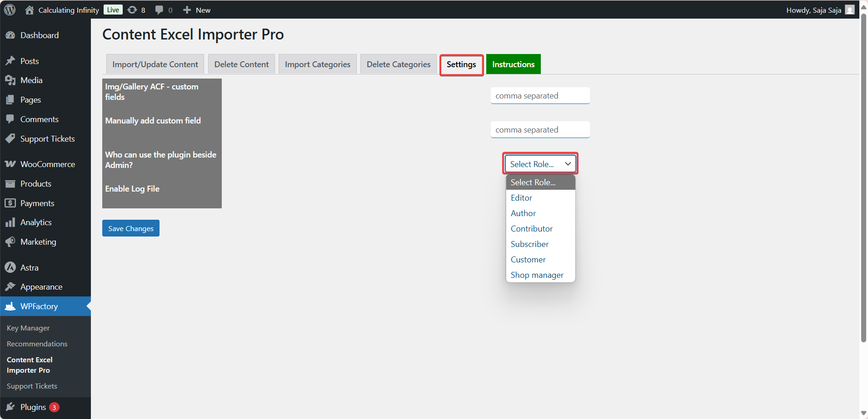The image size is (868, 419).
Task: Open the Select Role dropdown
Action: pyautogui.click(x=540, y=163)
